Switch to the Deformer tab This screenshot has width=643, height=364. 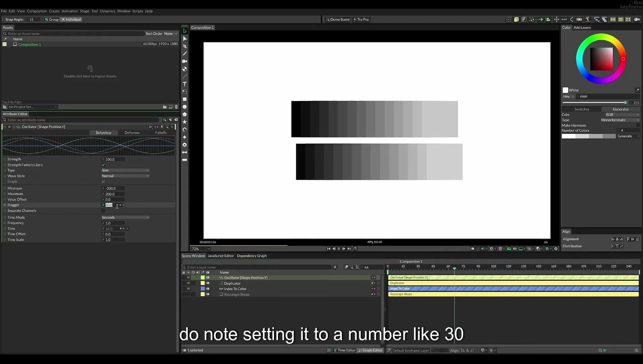[132, 133]
